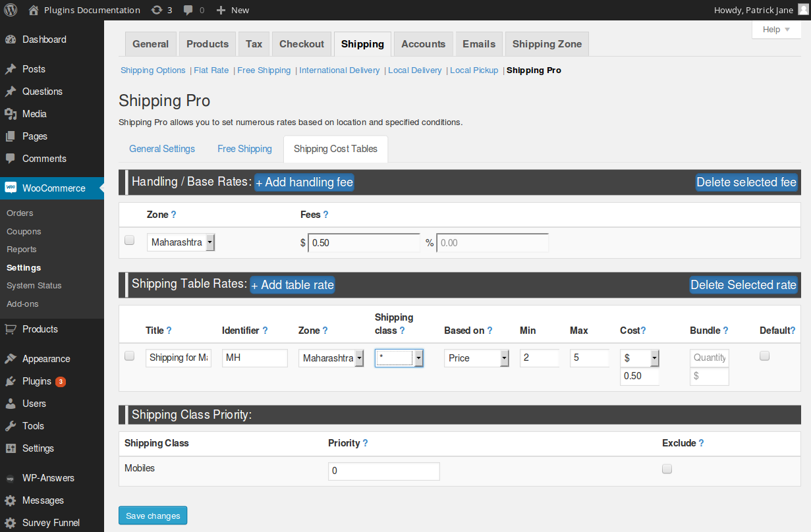Click the Messages megaphone icon in sidebar
The width and height of the screenshot is (811, 532).
[11, 500]
